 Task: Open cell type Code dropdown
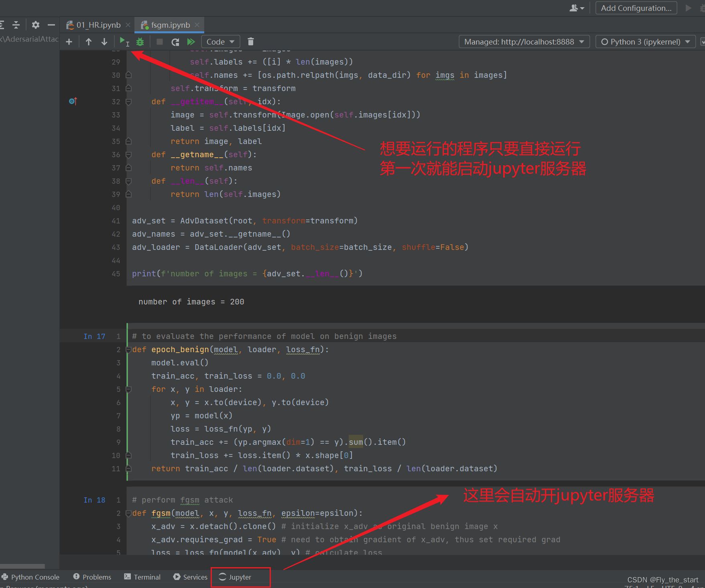(220, 42)
